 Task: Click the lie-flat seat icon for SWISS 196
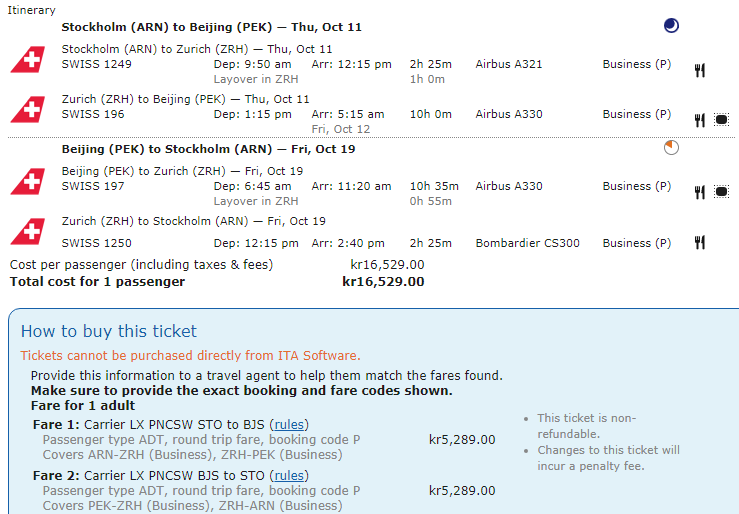[721, 120]
